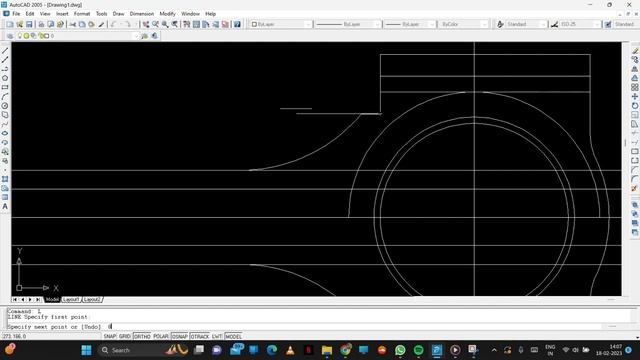The image size is (640, 360).
Task: Open Layer Properties Manager icon
Action: (x=10, y=36)
